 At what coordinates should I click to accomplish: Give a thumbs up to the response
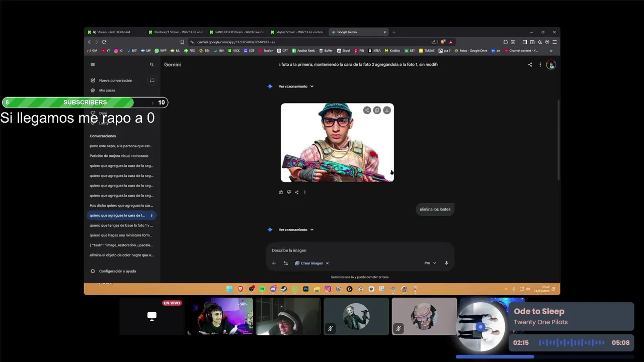pos(281,192)
